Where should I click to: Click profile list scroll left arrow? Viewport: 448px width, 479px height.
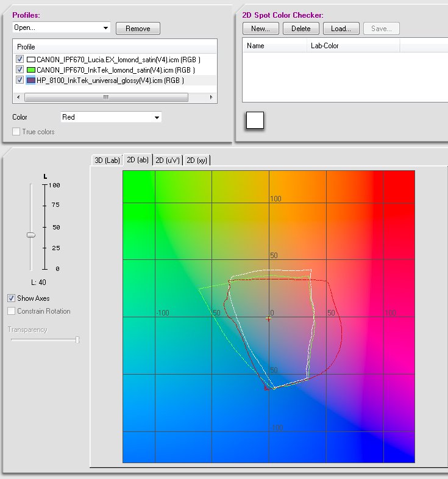click(18, 97)
